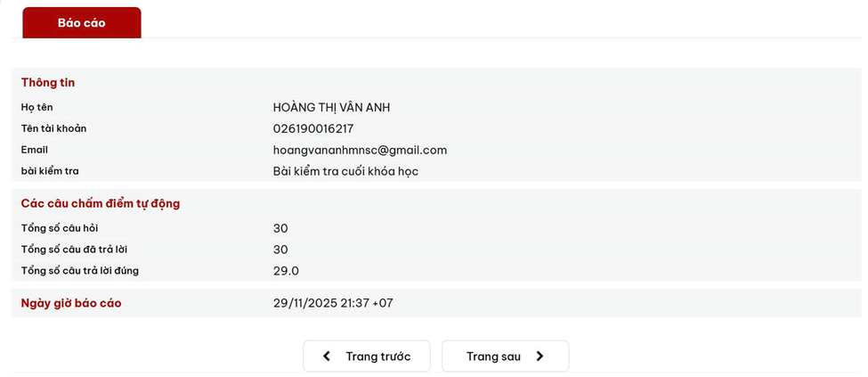This screenshot has width=868, height=377.
Task: Select the Ngày giờ báo cáo header
Action: (x=71, y=303)
